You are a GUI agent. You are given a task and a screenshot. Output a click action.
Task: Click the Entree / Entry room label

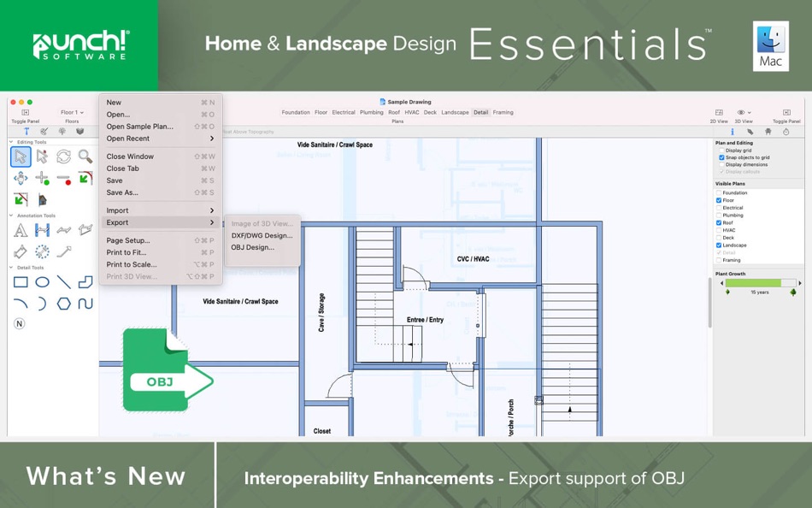point(425,320)
